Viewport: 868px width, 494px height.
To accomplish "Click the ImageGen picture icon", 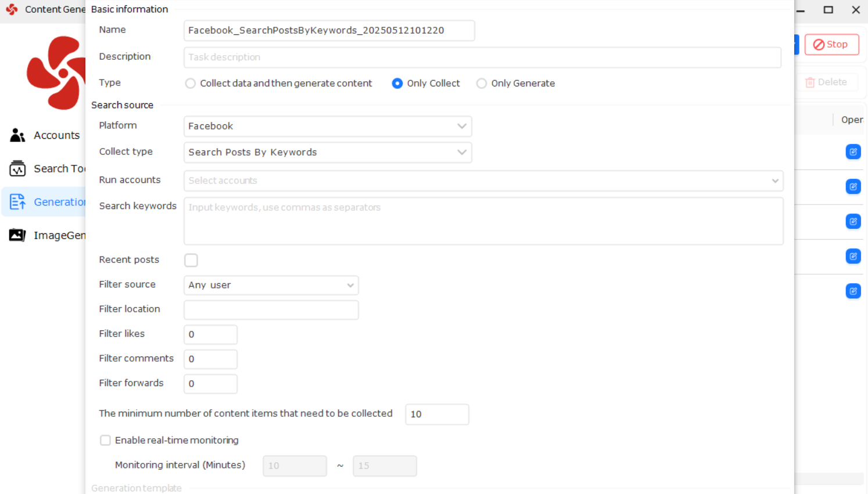I will [17, 235].
